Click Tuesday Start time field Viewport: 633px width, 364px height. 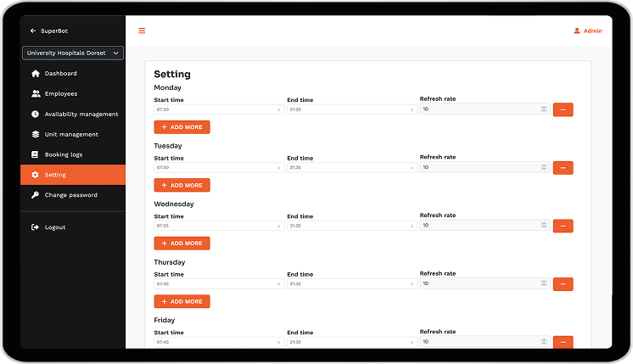pos(219,167)
